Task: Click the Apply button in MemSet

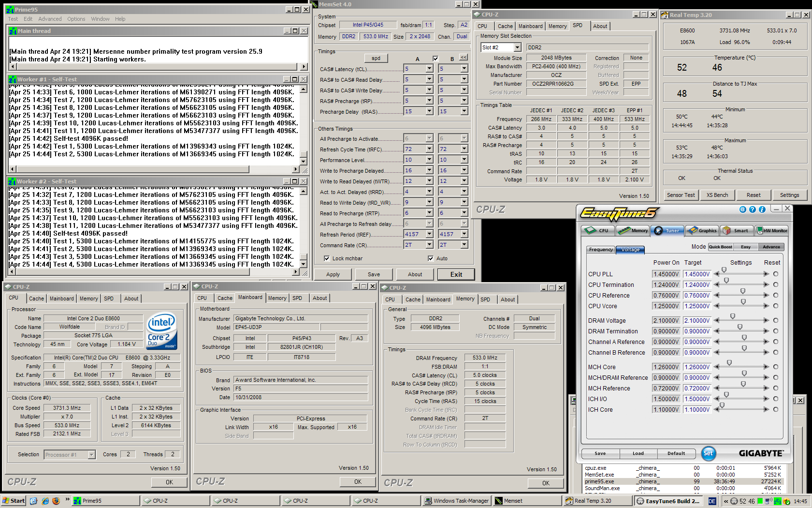Action: (333, 274)
